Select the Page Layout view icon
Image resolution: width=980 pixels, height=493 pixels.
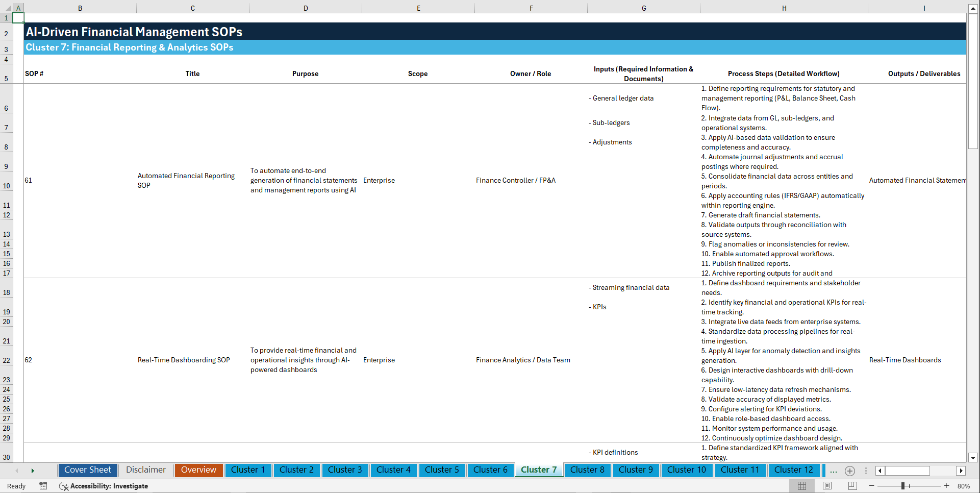coord(826,485)
